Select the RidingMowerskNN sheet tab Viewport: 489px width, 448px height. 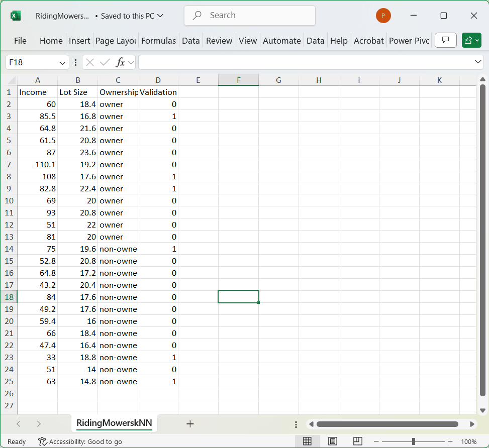pos(114,423)
